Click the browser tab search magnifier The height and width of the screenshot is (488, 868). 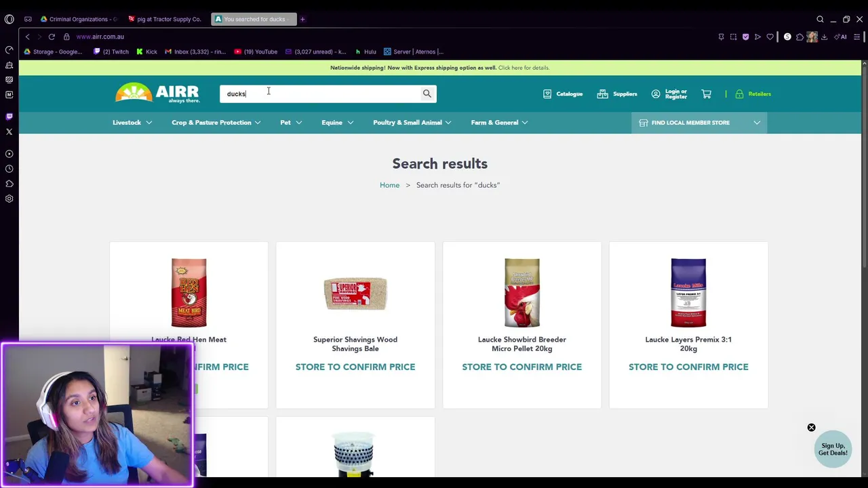(x=820, y=19)
